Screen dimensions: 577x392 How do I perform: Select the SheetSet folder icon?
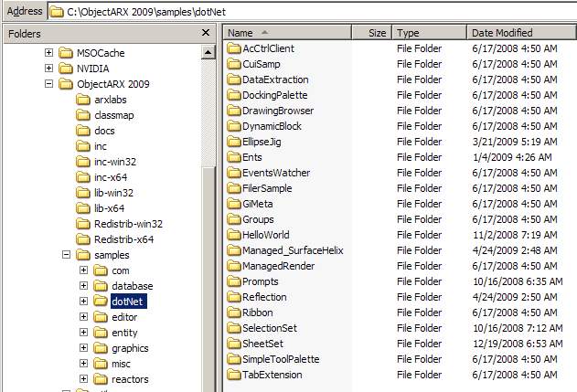pos(234,344)
